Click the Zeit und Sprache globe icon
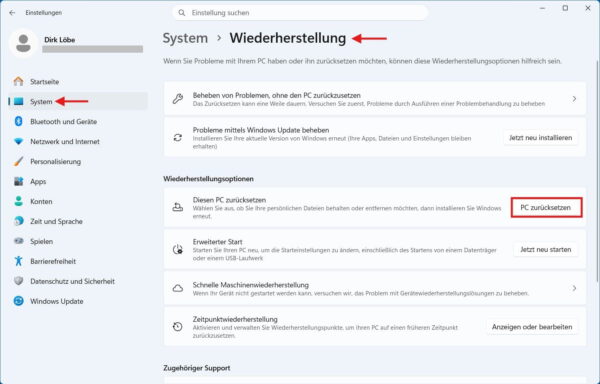The height and width of the screenshot is (384, 600). click(x=18, y=221)
